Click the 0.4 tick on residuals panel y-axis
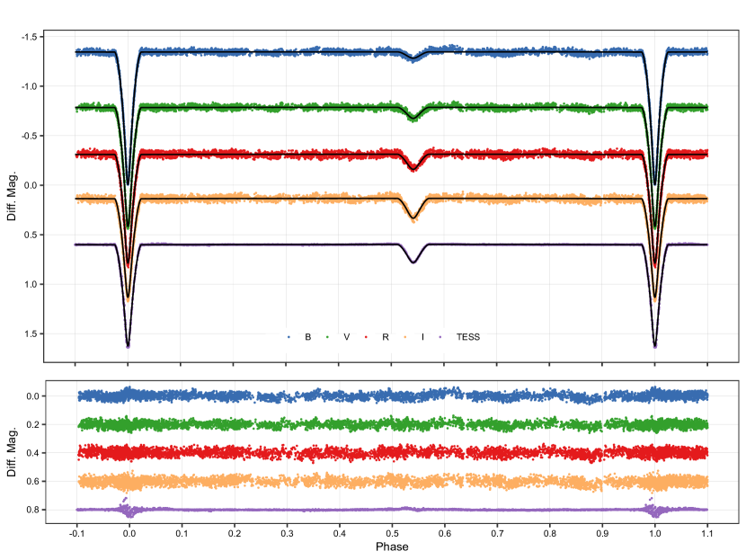This screenshot has height=560, width=746. point(33,452)
